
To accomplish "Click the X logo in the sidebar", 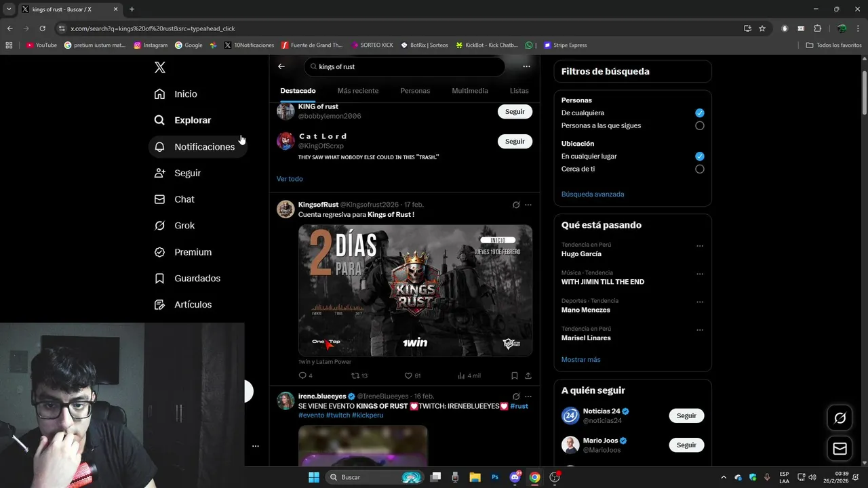I will pos(159,67).
